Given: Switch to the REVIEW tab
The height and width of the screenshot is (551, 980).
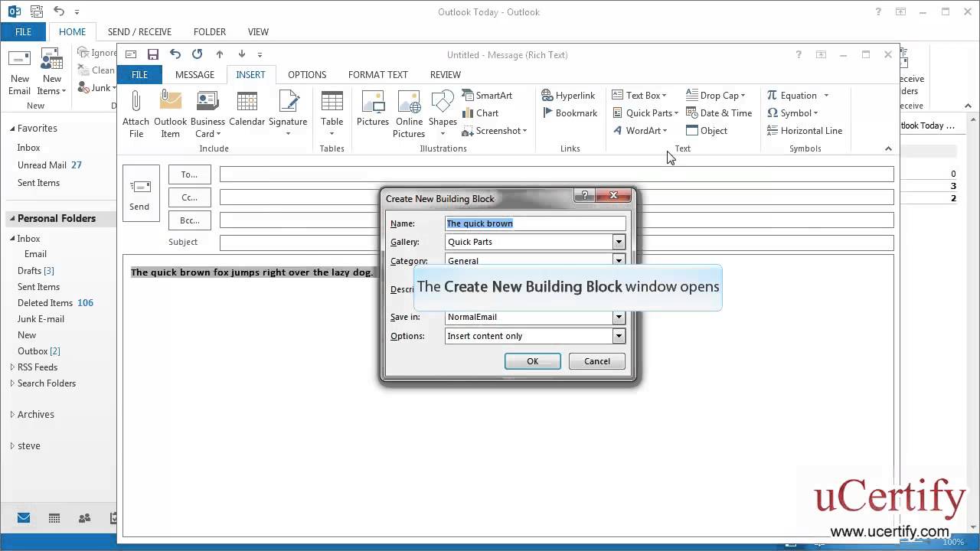Looking at the screenshot, I should (x=445, y=75).
